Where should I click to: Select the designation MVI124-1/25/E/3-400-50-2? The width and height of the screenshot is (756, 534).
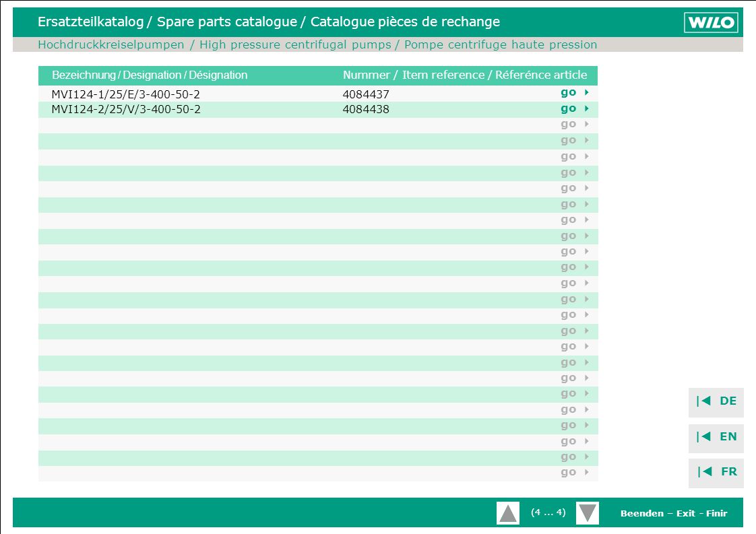[126, 94]
